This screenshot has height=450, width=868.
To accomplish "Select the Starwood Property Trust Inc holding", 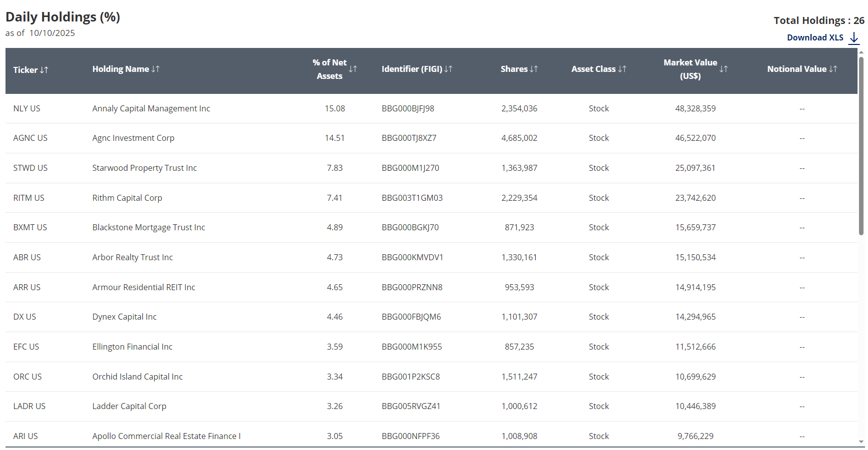I will tap(144, 168).
